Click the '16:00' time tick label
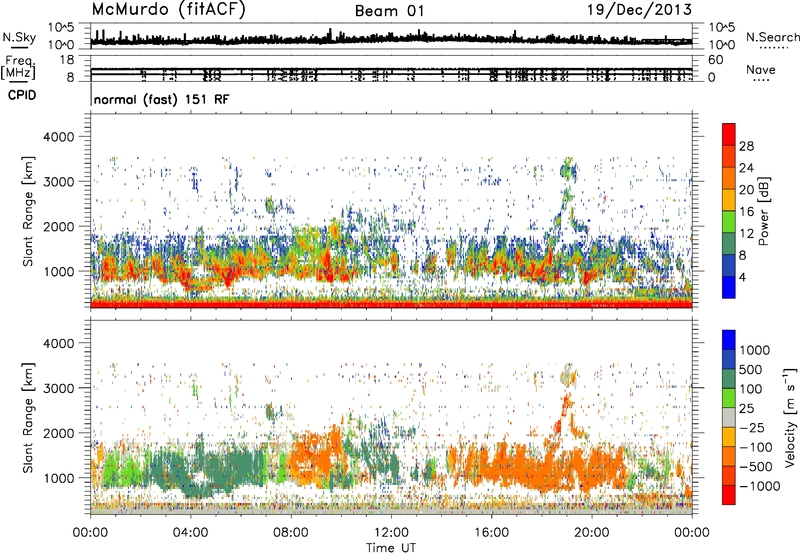 [491, 533]
